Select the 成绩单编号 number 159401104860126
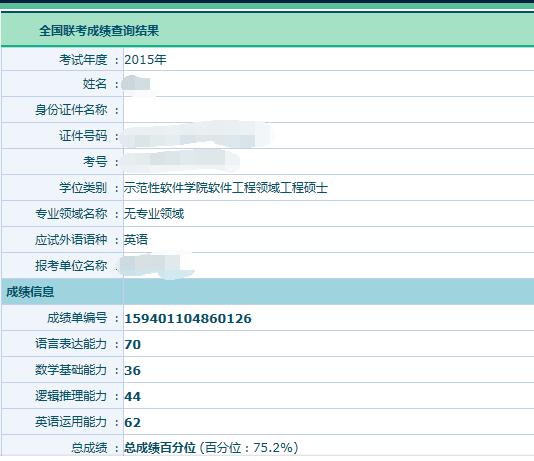Image resolution: width=534 pixels, height=461 pixels. point(188,318)
